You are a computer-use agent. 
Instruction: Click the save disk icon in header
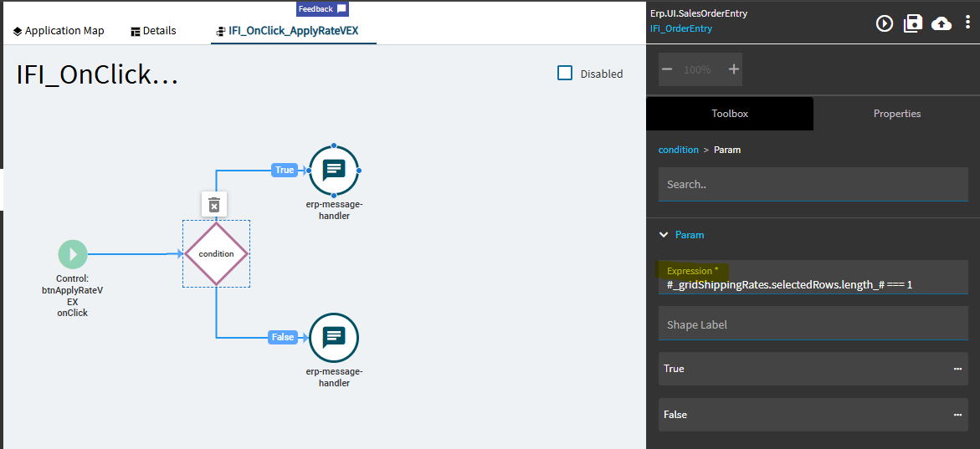tap(913, 23)
